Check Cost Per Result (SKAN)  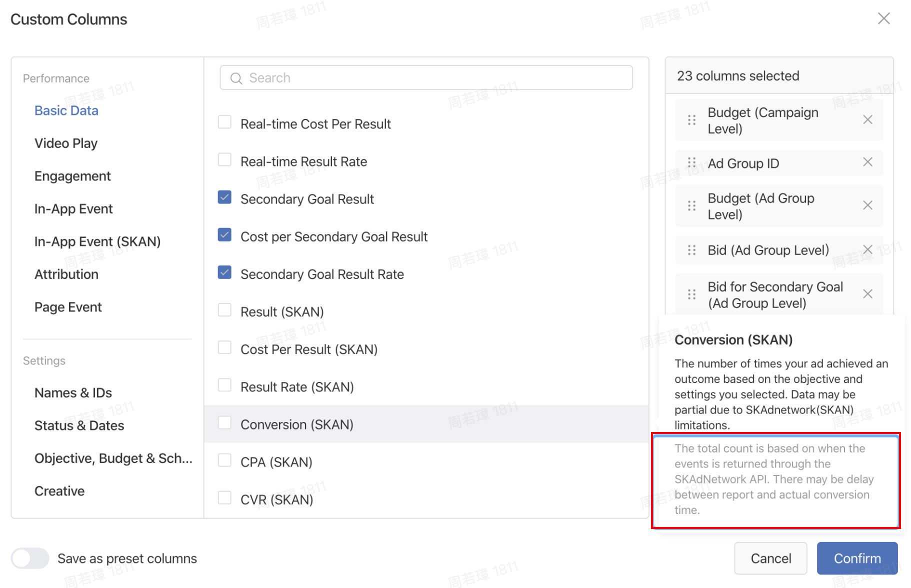[224, 347]
